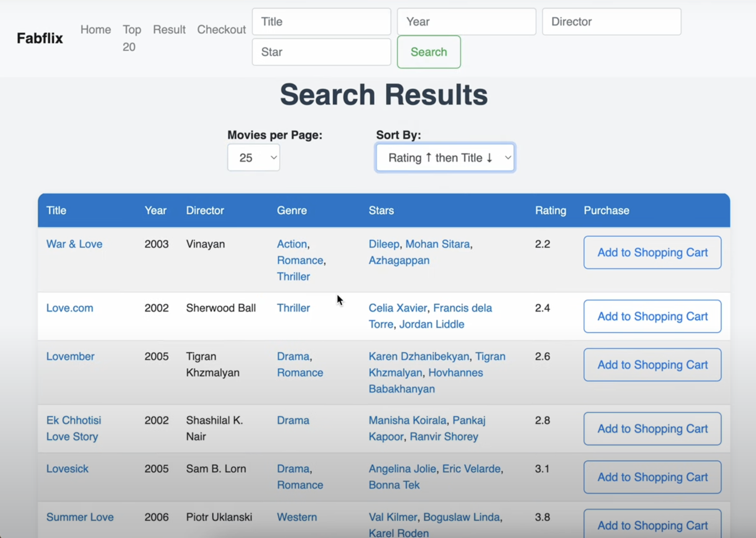Navigate to the Result nav item

click(169, 30)
